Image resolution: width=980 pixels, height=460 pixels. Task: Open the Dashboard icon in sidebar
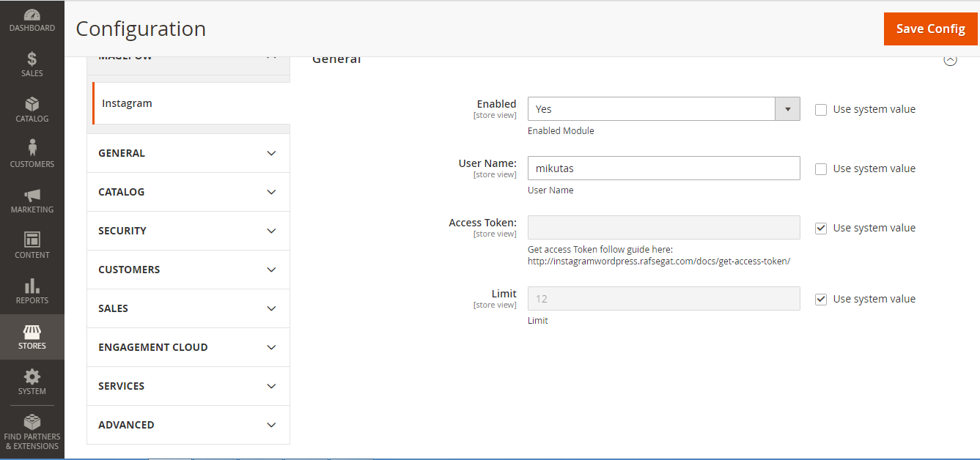tap(32, 15)
